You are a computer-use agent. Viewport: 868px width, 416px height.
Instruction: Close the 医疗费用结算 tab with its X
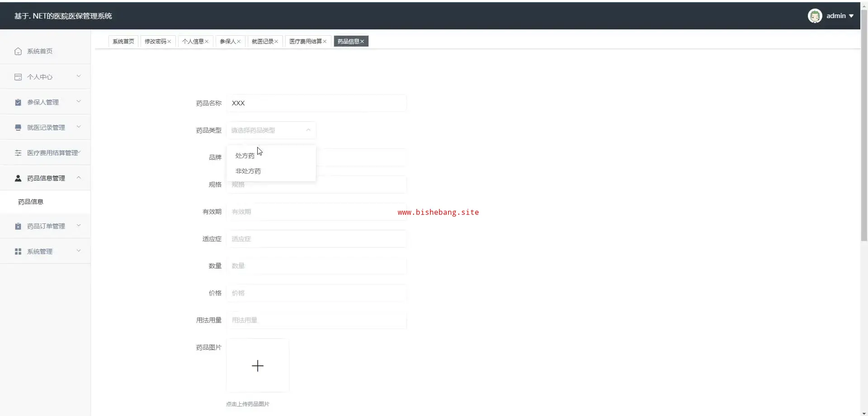pyautogui.click(x=325, y=42)
